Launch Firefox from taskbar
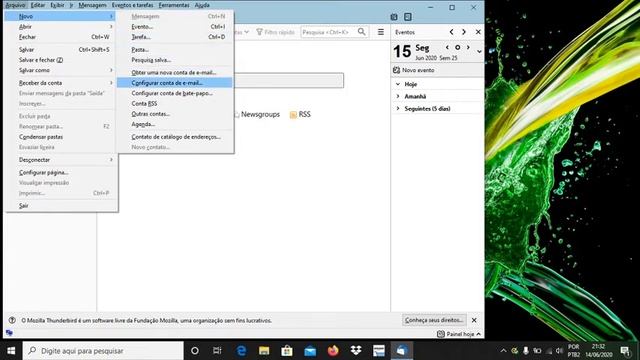Image resolution: width=640 pixels, height=360 pixels. pyautogui.click(x=333, y=351)
